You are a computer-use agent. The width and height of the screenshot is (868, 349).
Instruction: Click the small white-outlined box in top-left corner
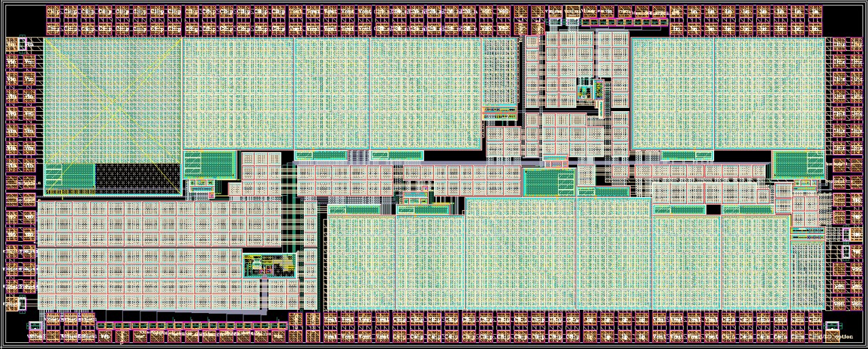click(x=22, y=44)
